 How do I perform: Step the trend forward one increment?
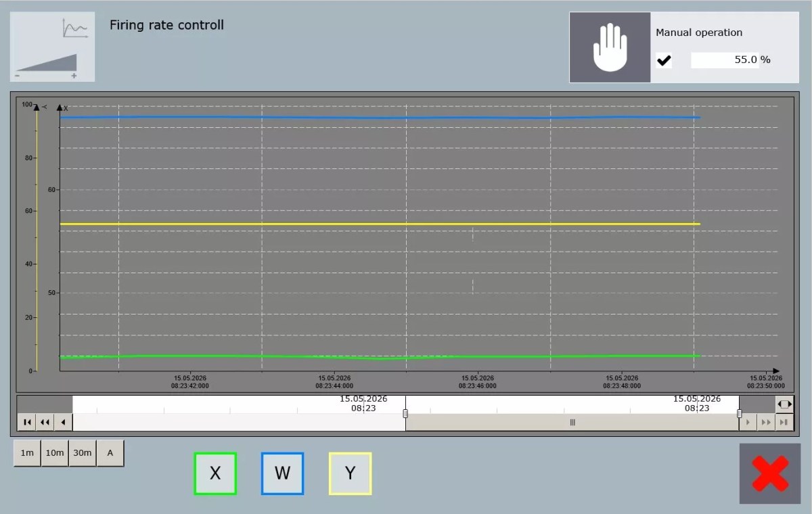(748, 422)
